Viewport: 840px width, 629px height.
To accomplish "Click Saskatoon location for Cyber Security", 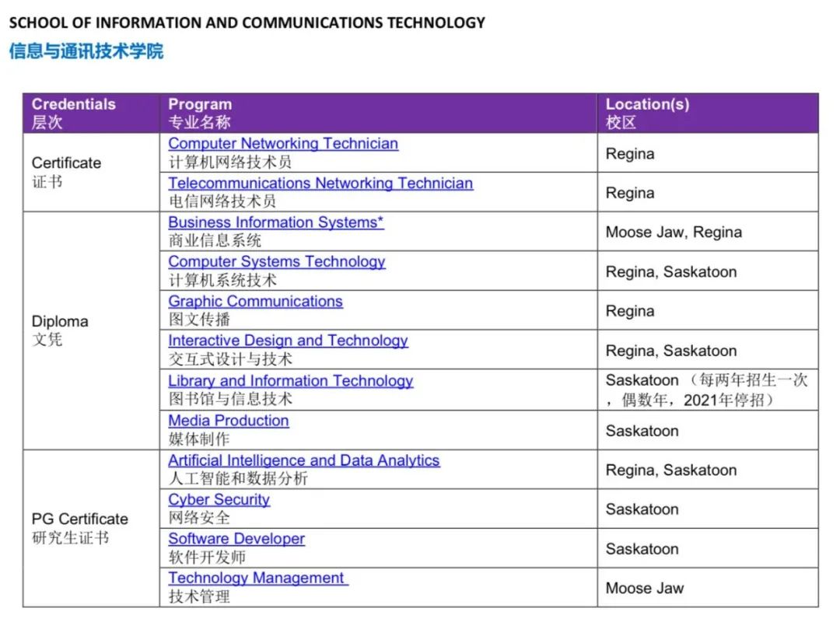I will (x=708, y=508).
